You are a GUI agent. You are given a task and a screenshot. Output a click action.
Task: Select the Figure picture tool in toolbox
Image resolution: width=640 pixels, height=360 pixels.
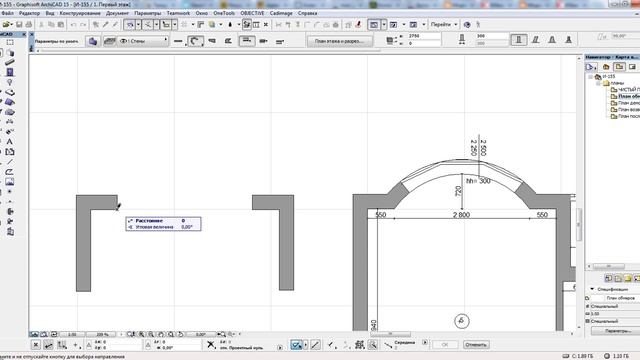(x=10, y=182)
